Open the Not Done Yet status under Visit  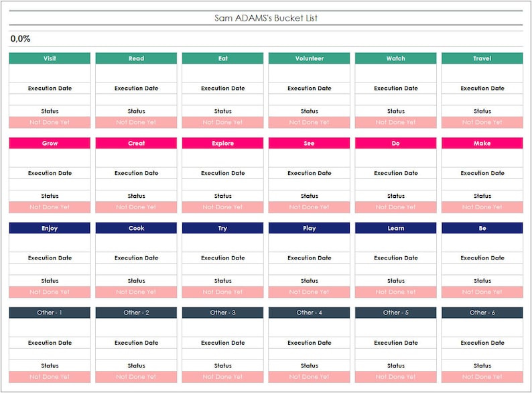[50, 122]
